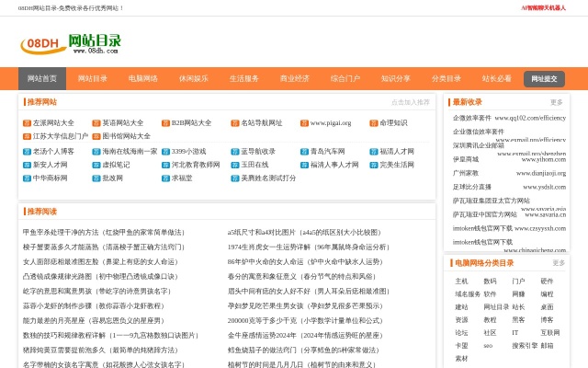Viewport: 588px width, 368px height.
Task: Select 分类目录 in the navigation bar
Action: pyautogui.click(x=447, y=79)
